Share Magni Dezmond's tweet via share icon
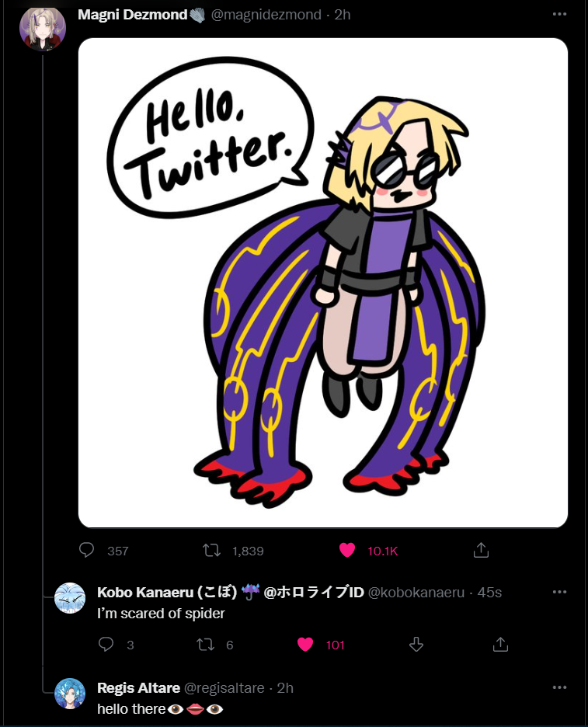Screen dimensions: 588x727 [x=481, y=550]
